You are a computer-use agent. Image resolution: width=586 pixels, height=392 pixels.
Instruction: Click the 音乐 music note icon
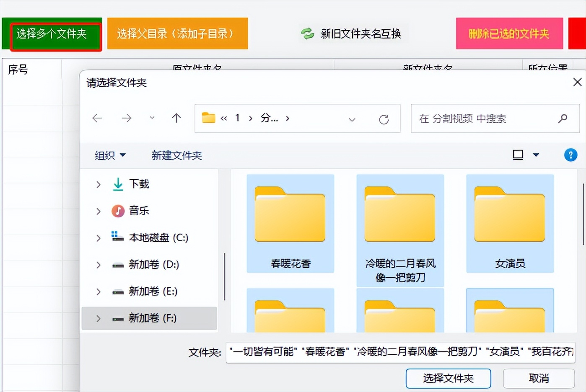click(x=117, y=211)
